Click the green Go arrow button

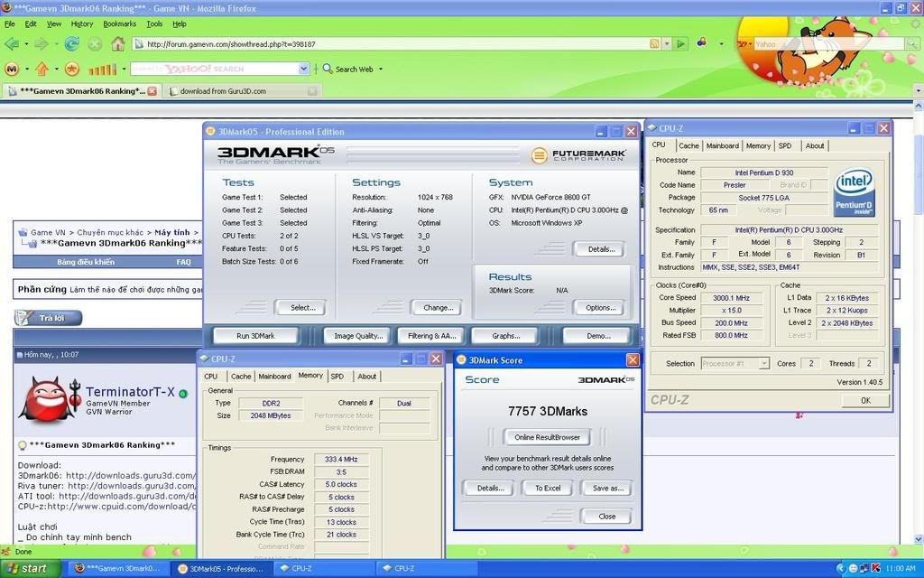point(681,43)
